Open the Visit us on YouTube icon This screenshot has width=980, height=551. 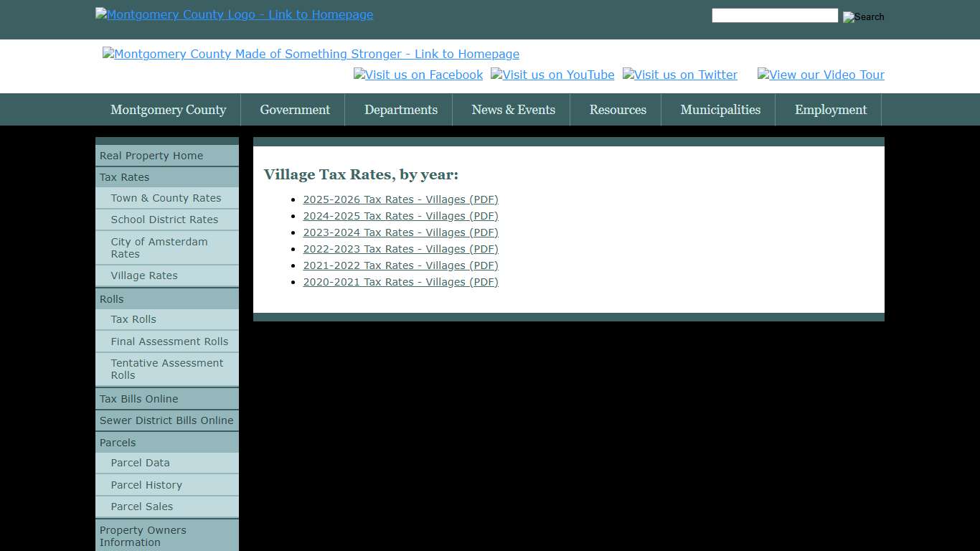552,75
